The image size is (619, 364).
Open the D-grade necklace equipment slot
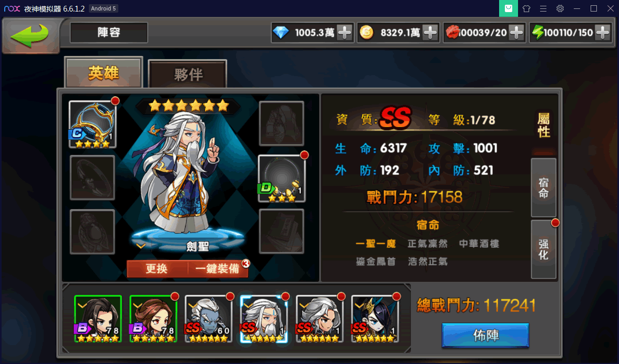pos(281,178)
